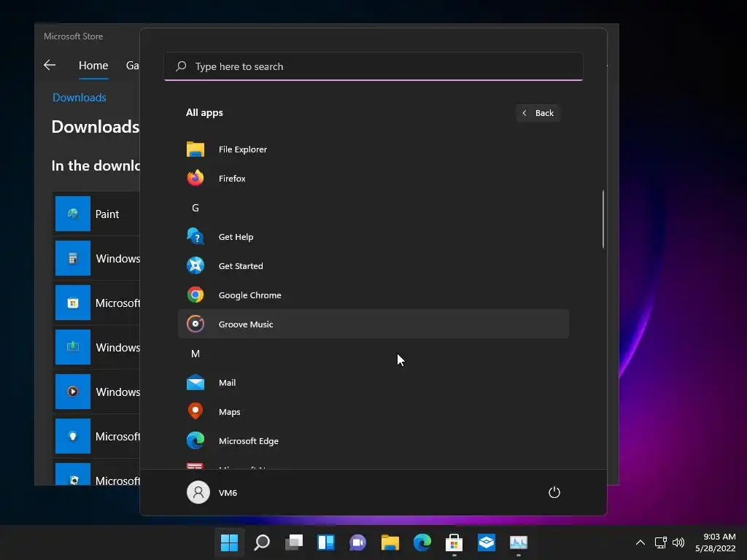Show hidden icons in the system tray

640,542
